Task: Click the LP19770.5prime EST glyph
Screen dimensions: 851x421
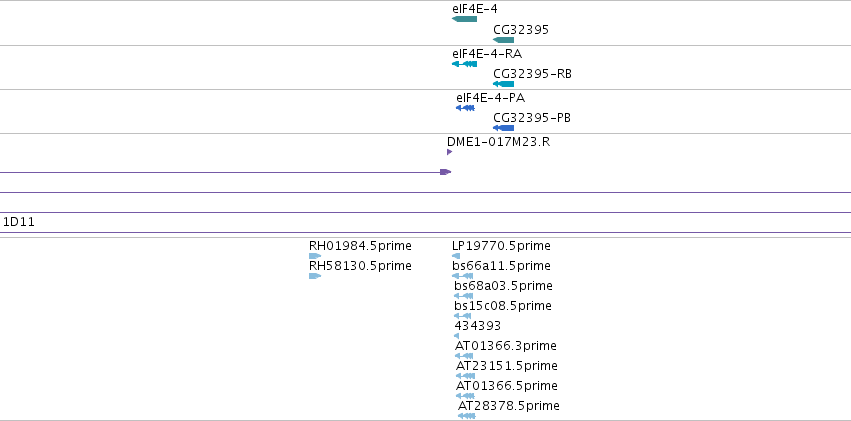Action: [x=456, y=256]
